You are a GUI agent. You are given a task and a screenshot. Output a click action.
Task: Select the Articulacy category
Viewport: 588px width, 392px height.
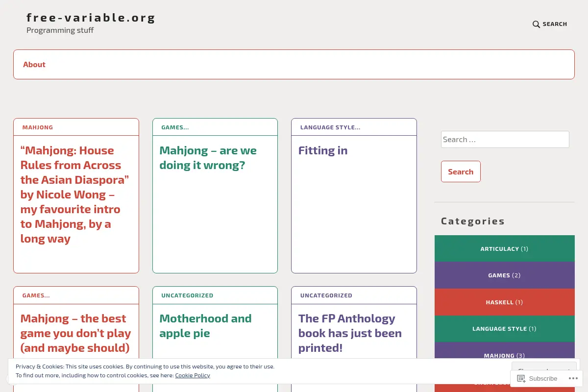pyautogui.click(x=505, y=248)
